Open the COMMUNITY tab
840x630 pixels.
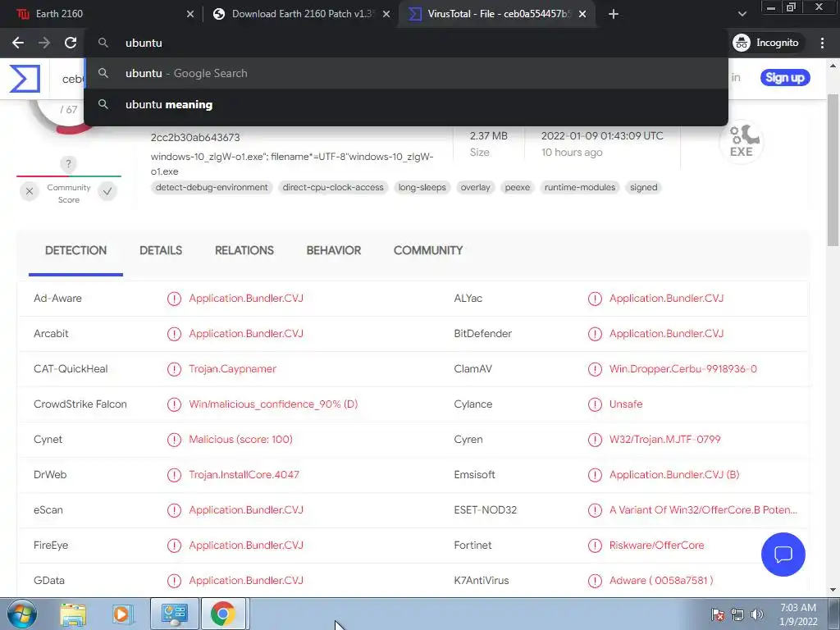point(428,251)
